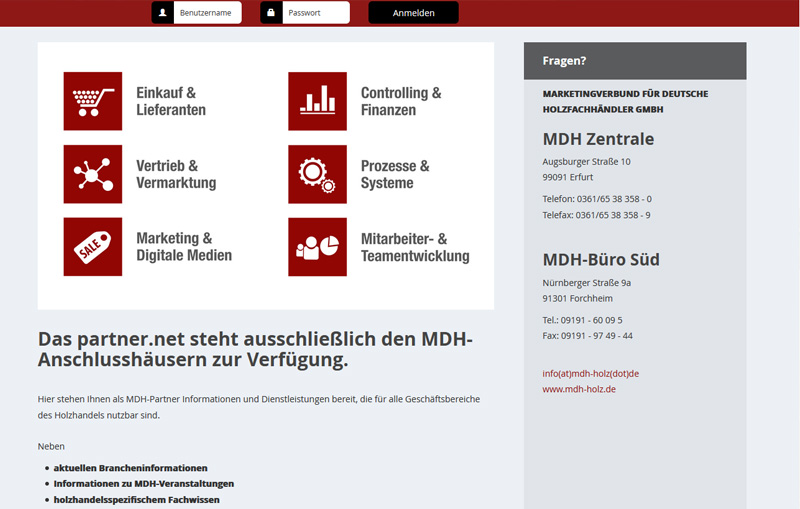Select the network Vertrieb icon
The width and height of the screenshot is (800, 509).
(93, 174)
